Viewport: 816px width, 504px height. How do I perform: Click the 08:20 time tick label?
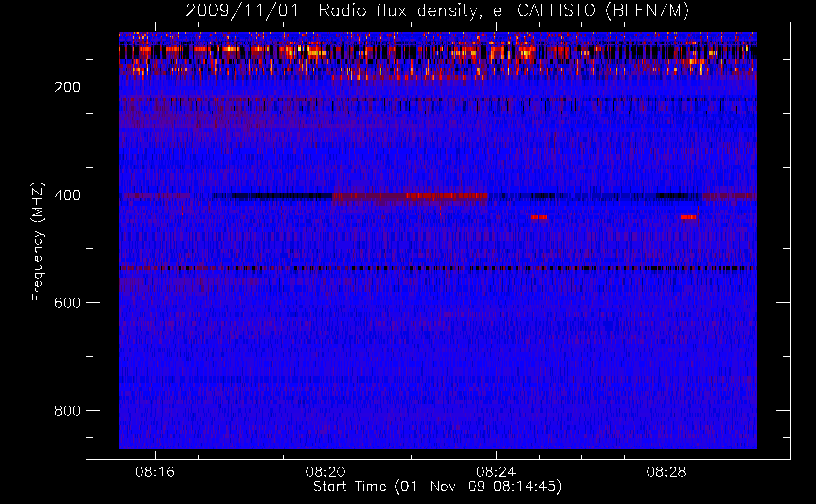325,472
